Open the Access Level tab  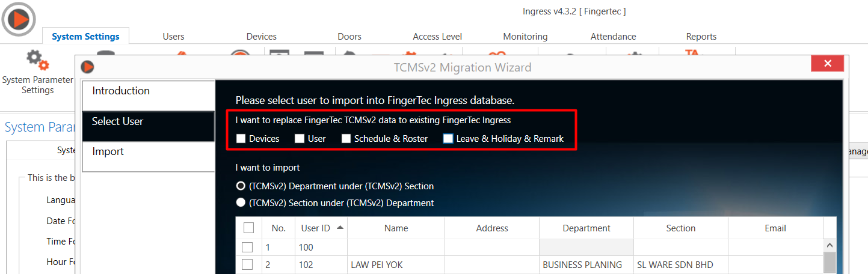437,37
